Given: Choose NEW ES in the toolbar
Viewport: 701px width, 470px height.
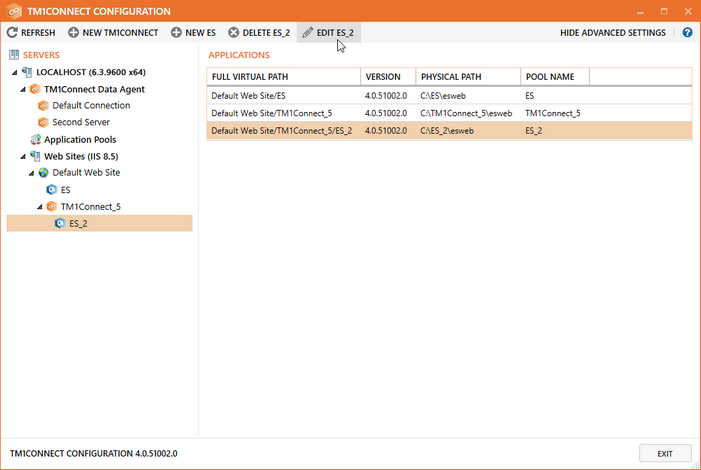Looking at the screenshot, I should (194, 32).
